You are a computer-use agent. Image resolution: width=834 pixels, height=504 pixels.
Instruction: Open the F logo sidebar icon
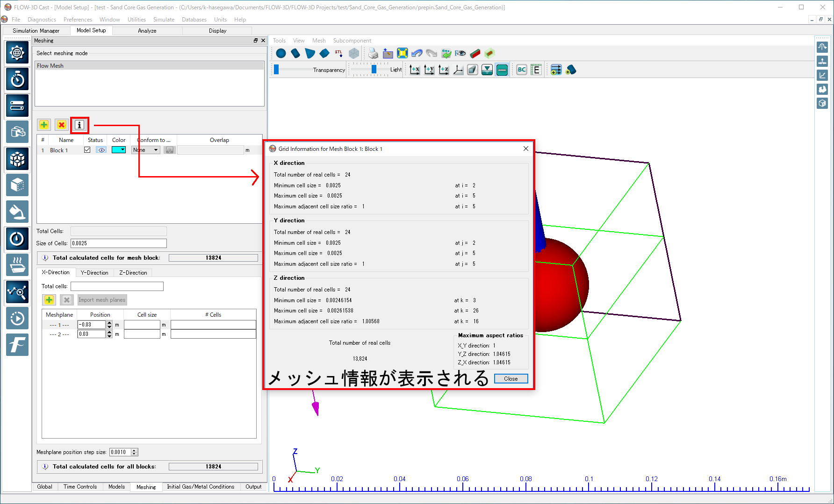[17, 345]
